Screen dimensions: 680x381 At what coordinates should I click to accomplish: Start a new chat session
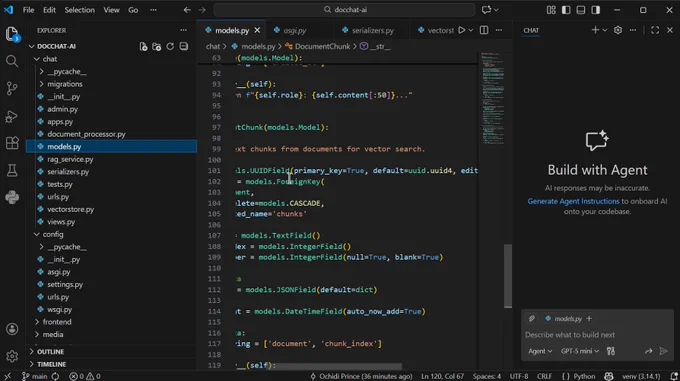pyautogui.click(x=595, y=30)
